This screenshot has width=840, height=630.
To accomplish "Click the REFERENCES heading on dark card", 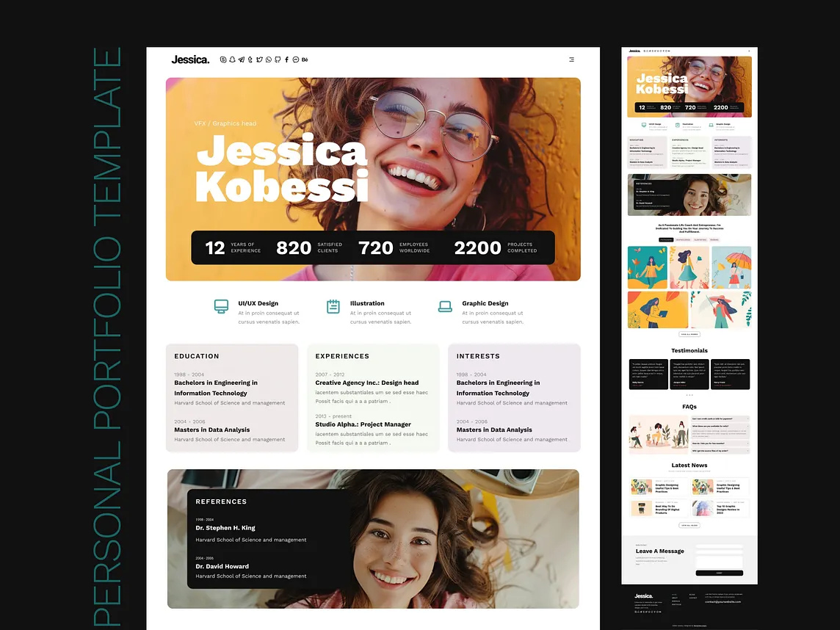I will (x=221, y=502).
